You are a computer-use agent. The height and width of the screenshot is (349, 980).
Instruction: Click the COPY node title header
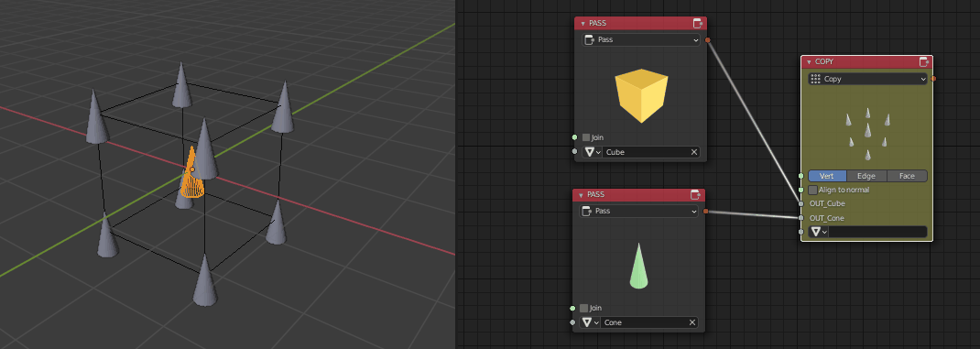[866, 62]
